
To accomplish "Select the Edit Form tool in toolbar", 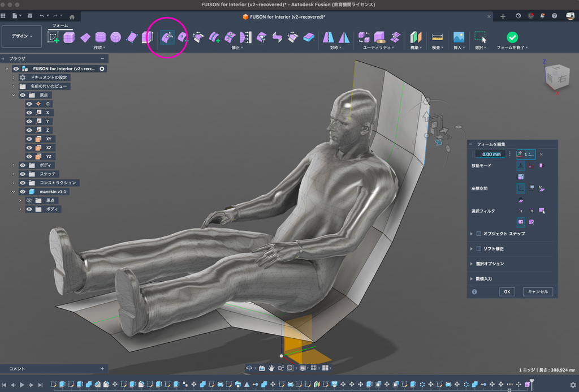I will (x=167, y=37).
